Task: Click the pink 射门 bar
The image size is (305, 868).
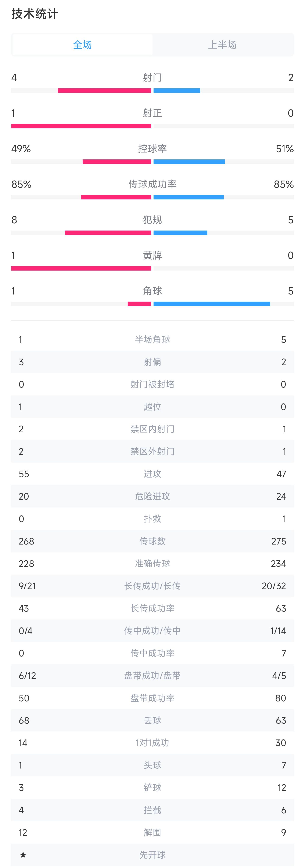Action: click(x=104, y=91)
